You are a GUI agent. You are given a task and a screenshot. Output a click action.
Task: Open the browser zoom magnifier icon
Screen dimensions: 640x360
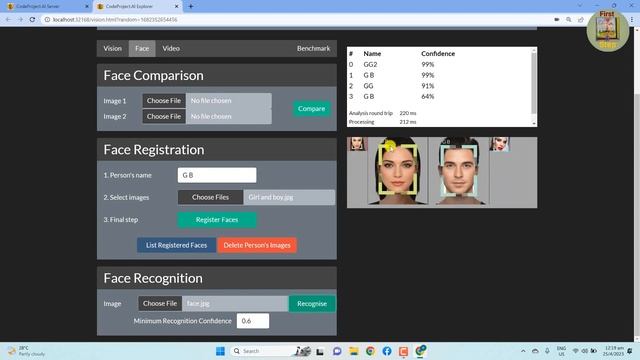[x=569, y=19]
